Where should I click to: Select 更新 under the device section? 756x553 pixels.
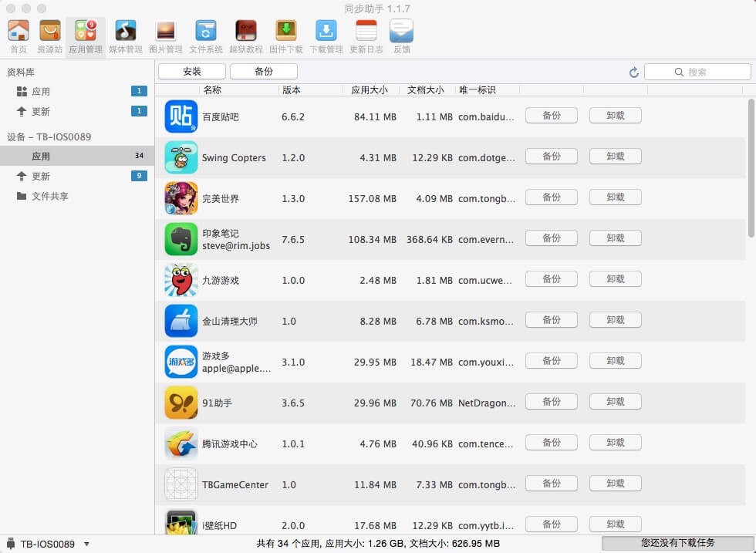tap(41, 176)
